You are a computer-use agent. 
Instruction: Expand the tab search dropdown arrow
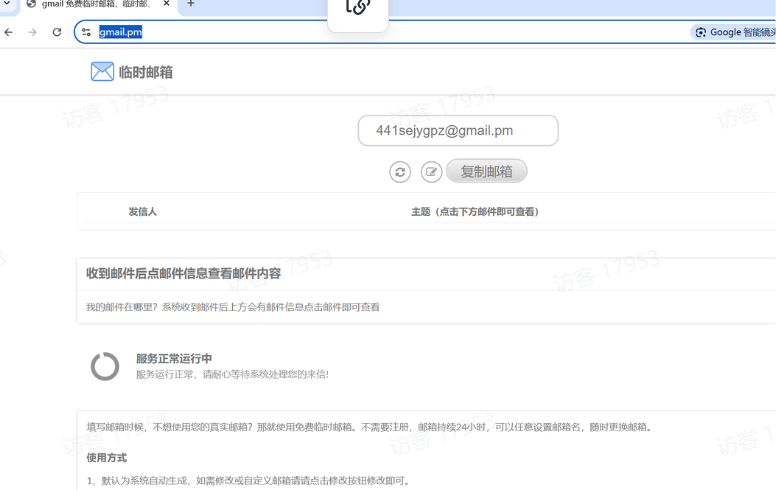click(7, 3)
